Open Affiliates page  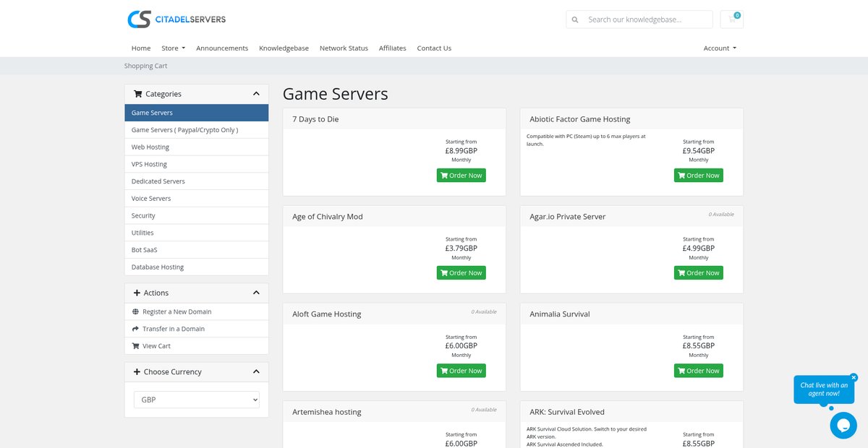(x=393, y=48)
